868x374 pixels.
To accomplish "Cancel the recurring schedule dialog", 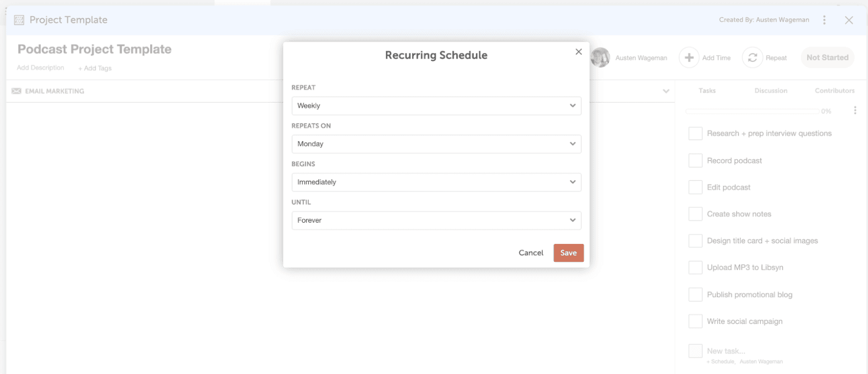I will 531,253.
